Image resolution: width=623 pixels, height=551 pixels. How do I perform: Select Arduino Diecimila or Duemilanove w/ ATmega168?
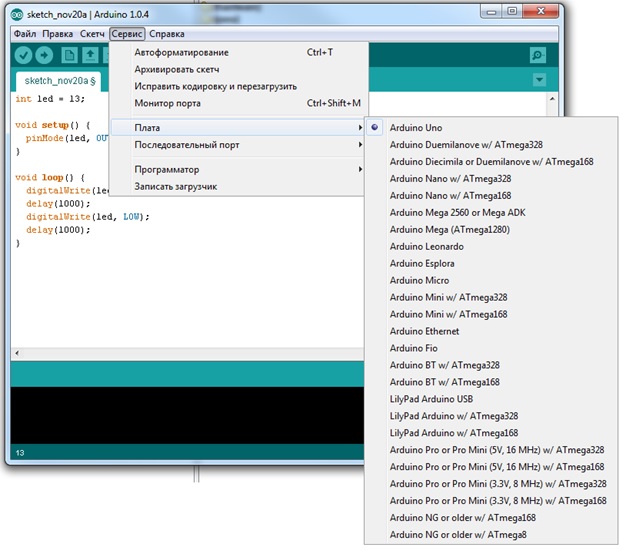(491, 162)
